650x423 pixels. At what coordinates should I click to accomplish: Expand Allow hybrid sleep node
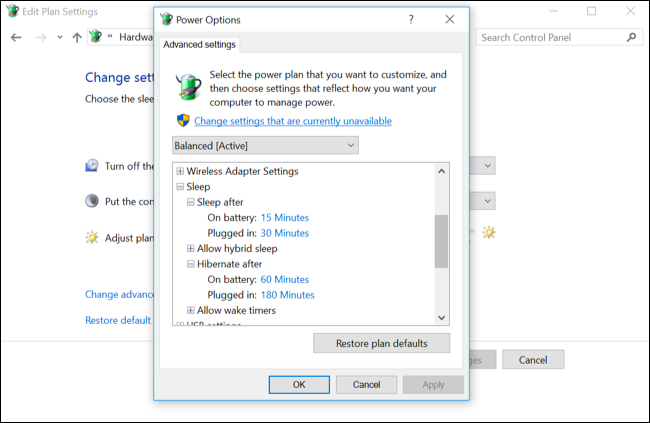(190, 248)
